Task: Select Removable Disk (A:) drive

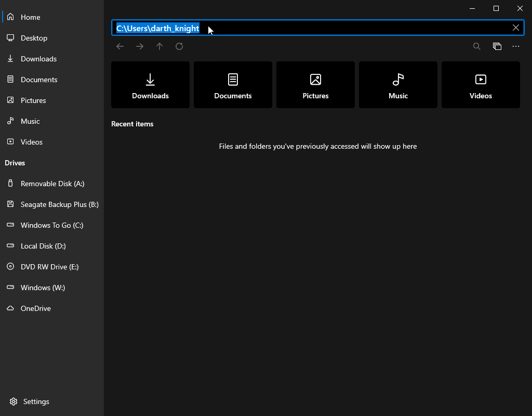Action: tap(52, 184)
